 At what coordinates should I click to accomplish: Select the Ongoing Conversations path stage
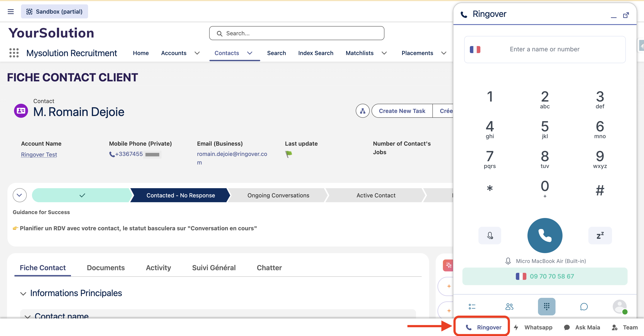point(278,195)
